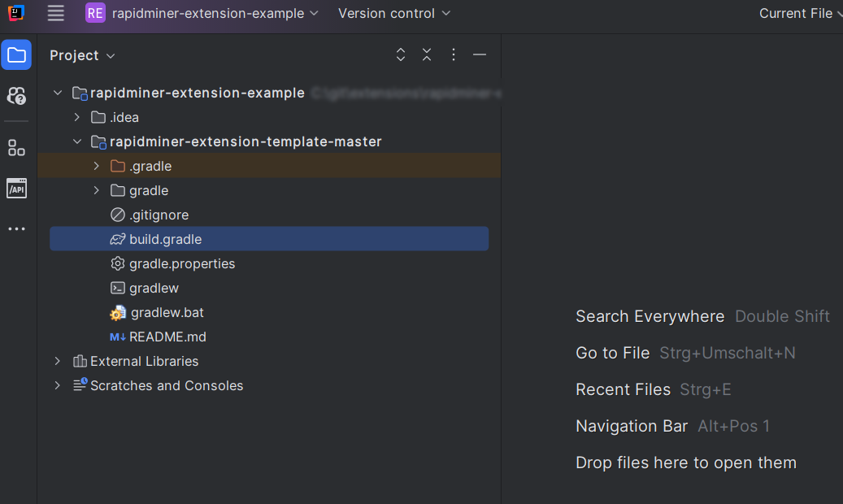Open the Version control menu
The image size is (843, 504).
click(393, 13)
